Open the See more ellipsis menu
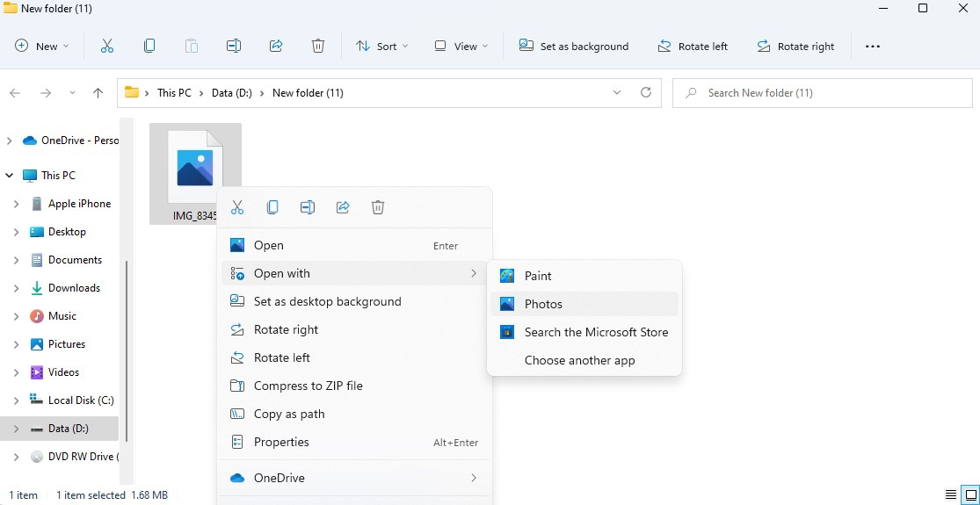Screen dimensions: 980x505 pyautogui.click(x=873, y=47)
